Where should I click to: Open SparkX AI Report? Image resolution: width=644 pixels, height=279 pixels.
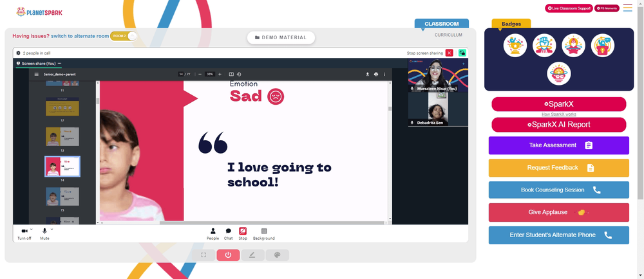pos(558,125)
